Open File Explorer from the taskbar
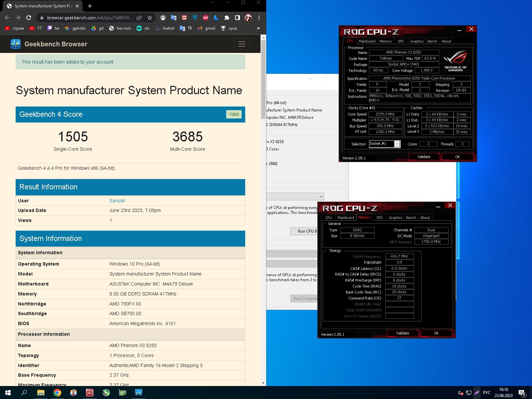The height and width of the screenshot is (399, 532). 41,393
